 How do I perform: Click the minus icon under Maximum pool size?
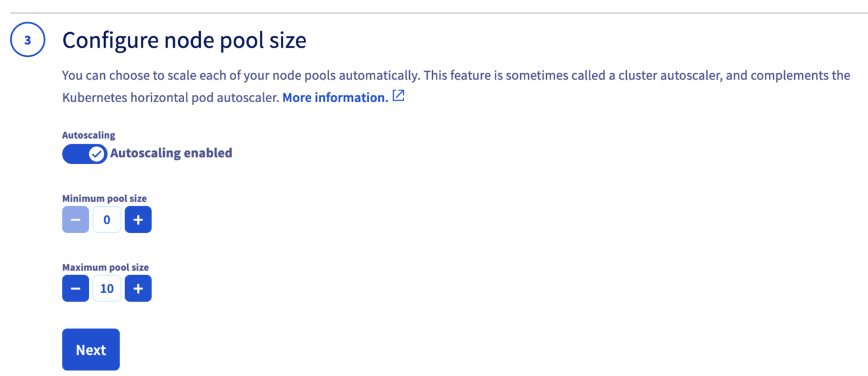tap(75, 288)
